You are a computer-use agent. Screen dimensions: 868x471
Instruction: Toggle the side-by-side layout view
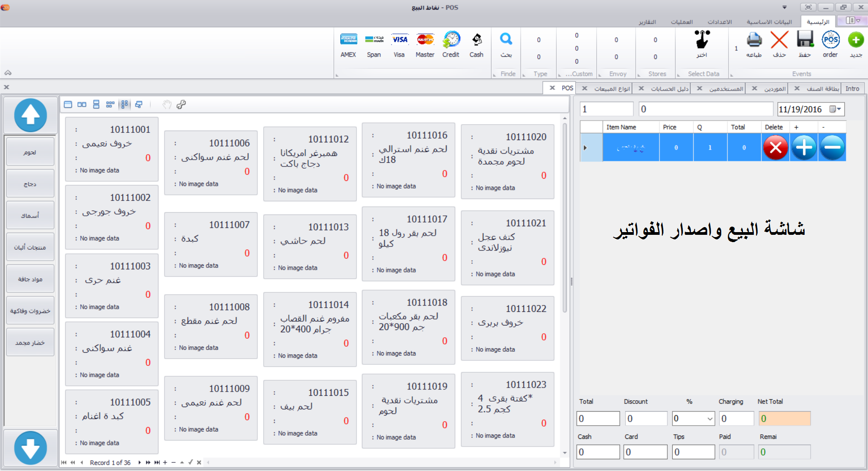pyautogui.click(x=82, y=104)
